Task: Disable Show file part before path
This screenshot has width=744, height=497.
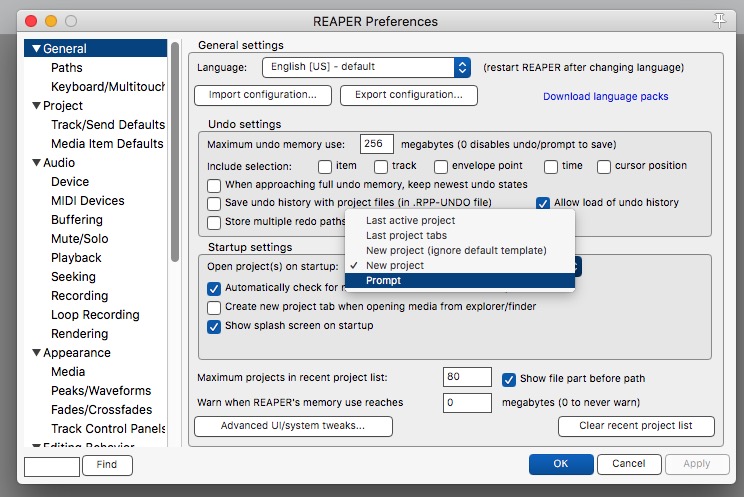Action: click(x=509, y=379)
